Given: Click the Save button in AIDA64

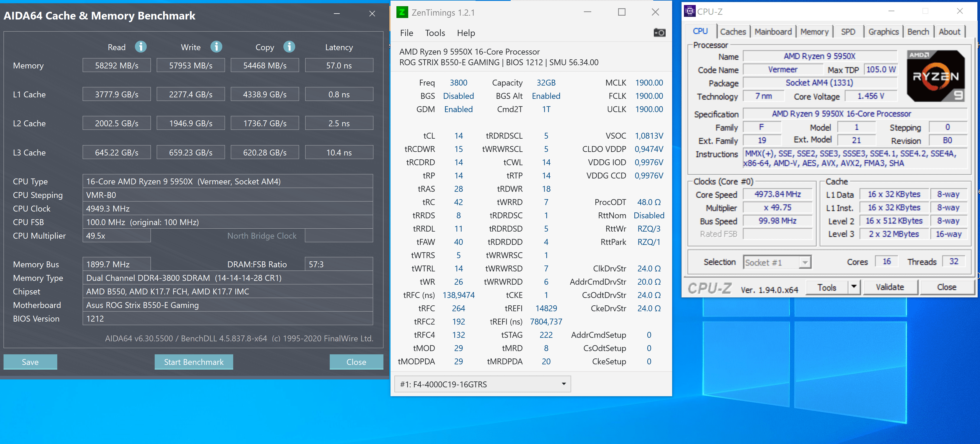Looking at the screenshot, I should [30, 362].
